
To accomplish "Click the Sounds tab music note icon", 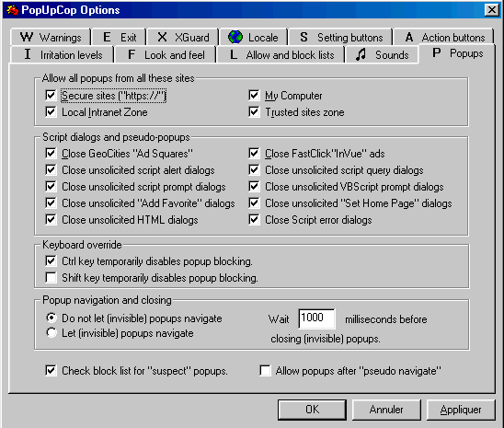I will [361, 54].
